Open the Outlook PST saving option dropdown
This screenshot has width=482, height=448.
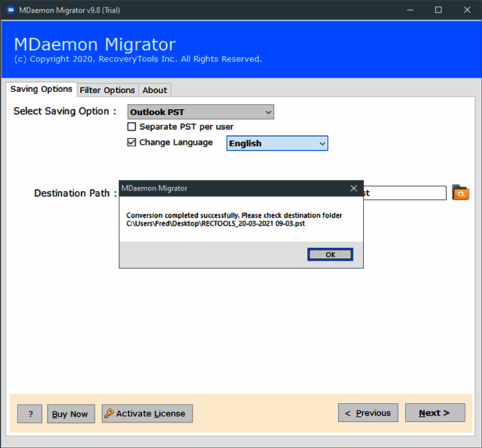tap(200, 112)
